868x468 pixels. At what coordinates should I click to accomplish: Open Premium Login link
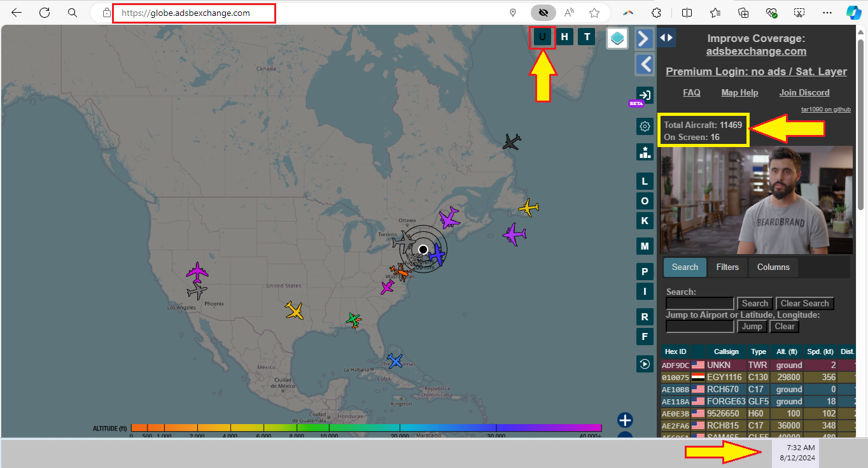756,71
